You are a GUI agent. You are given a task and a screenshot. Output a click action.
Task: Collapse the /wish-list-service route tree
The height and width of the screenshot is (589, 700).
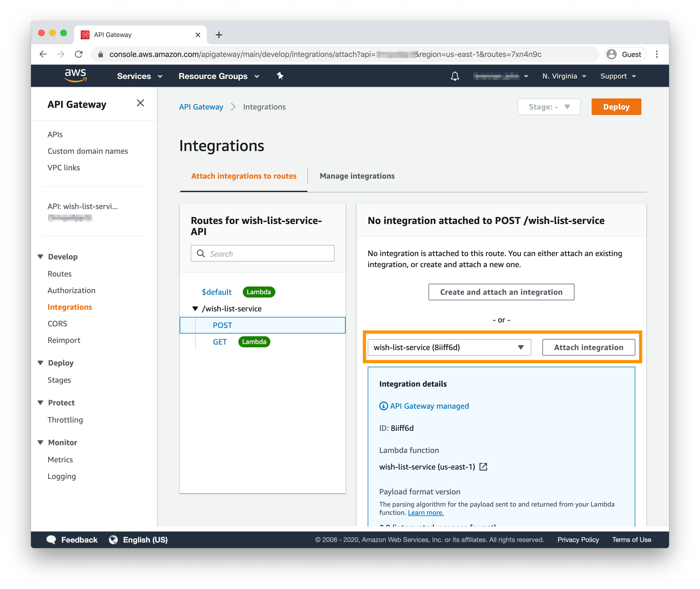click(x=195, y=309)
